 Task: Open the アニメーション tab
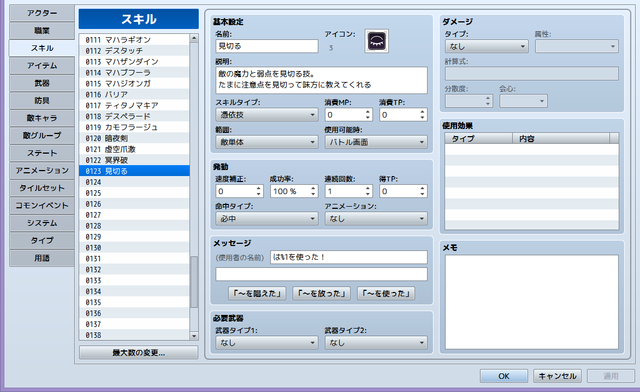point(42,171)
